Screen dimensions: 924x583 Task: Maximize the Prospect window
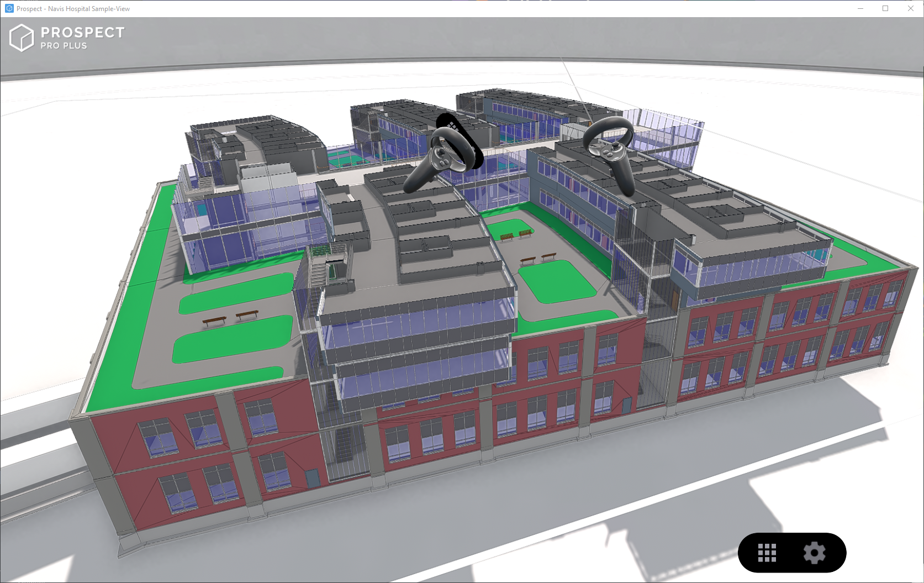[885, 8]
